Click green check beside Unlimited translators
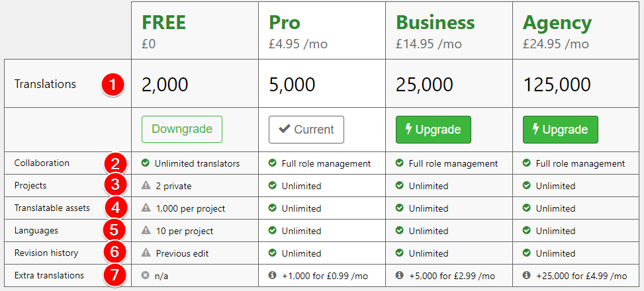This screenshot has width=644, height=291. coord(145,163)
